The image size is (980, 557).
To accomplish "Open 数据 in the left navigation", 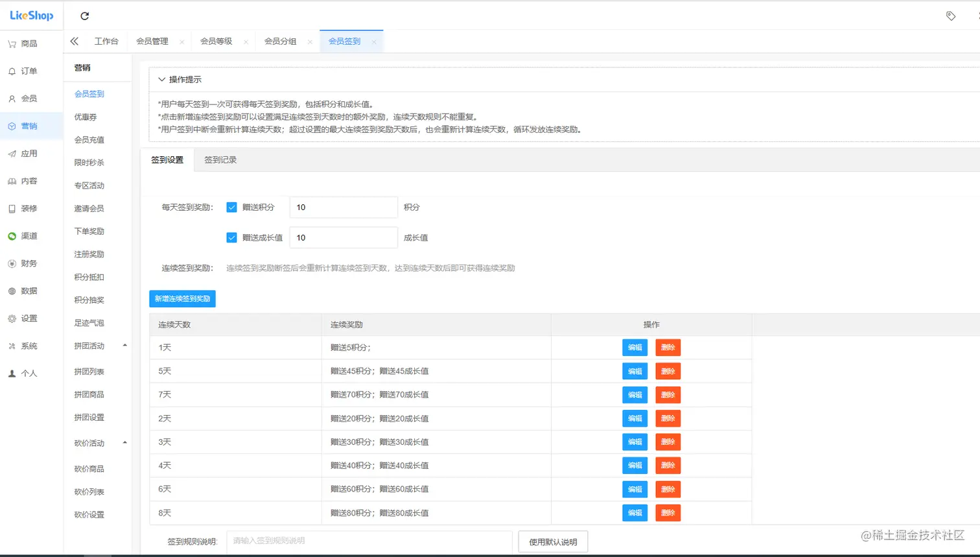I will [x=29, y=291].
